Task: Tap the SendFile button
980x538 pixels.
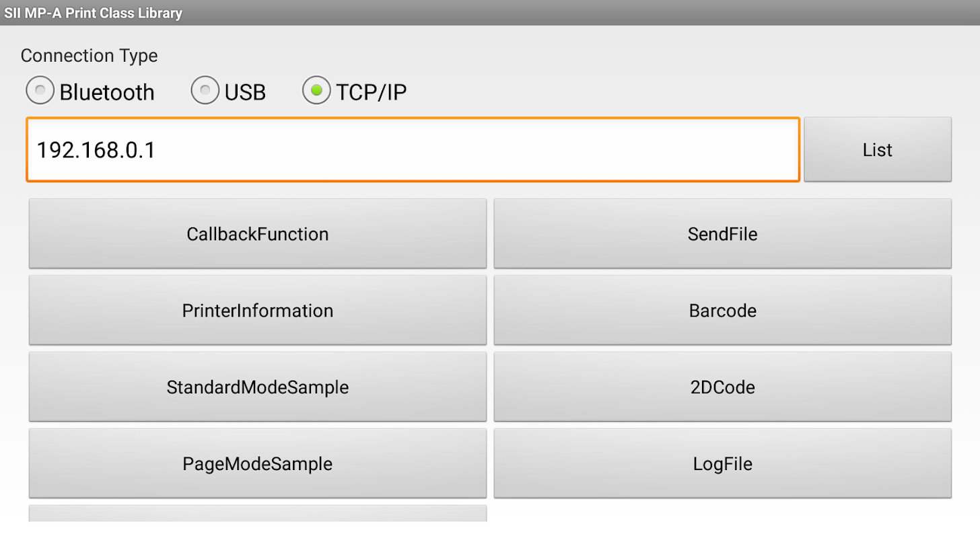Action: tap(722, 234)
